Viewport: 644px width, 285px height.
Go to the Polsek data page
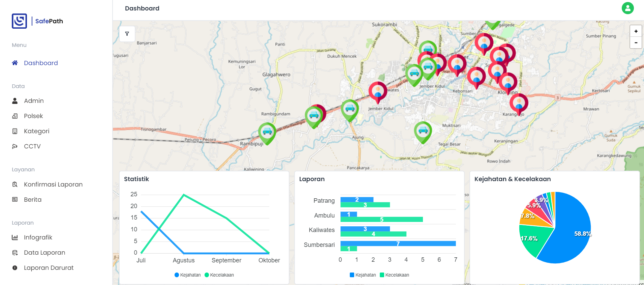click(33, 116)
